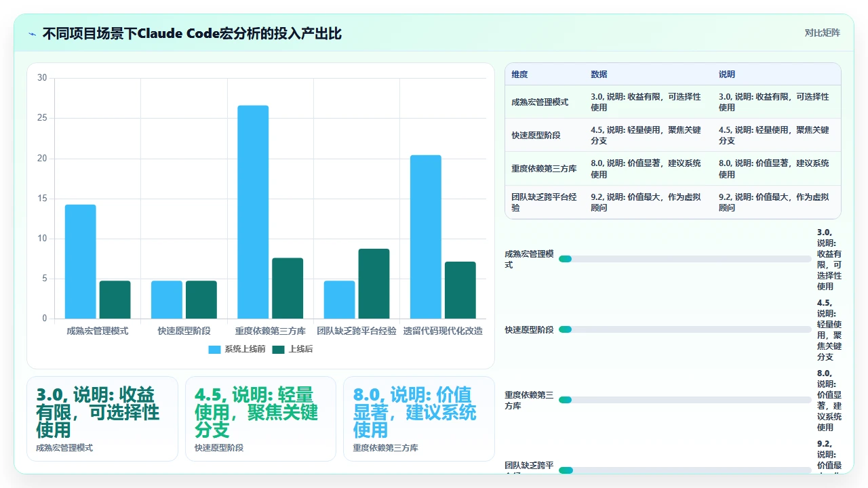The image size is (868, 488).
Task: Toggle the 系统上线前 legend entry
Action: (x=235, y=349)
